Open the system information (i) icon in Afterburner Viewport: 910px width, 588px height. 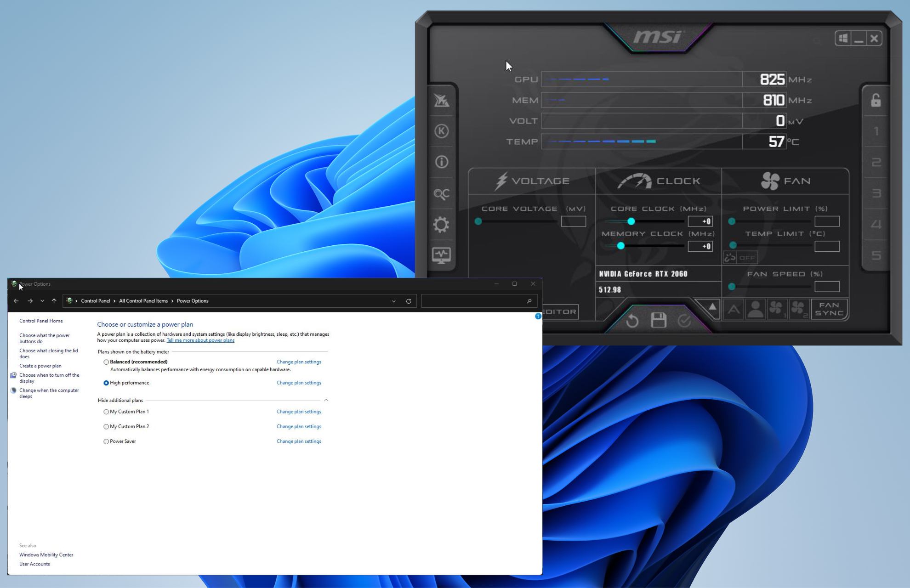point(441,162)
